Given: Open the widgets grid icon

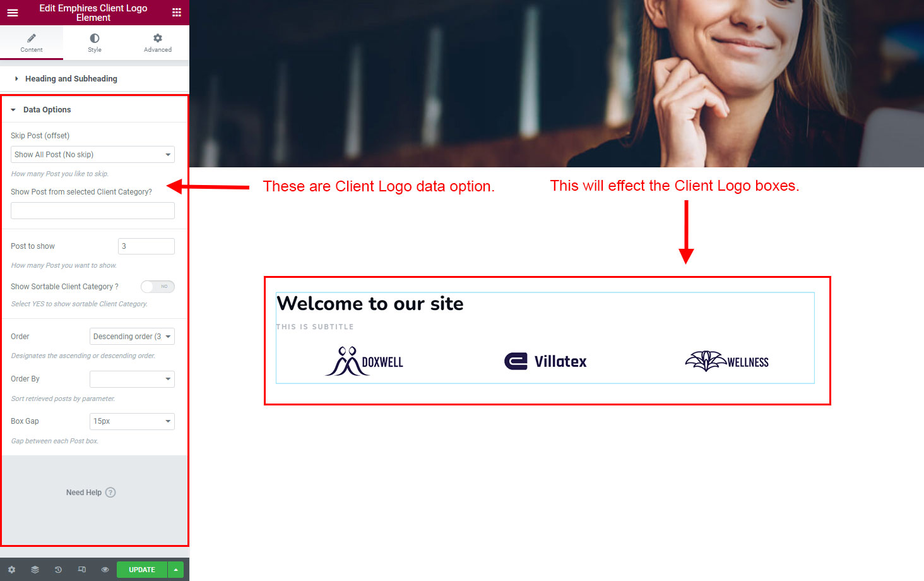Looking at the screenshot, I should coord(177,13).
